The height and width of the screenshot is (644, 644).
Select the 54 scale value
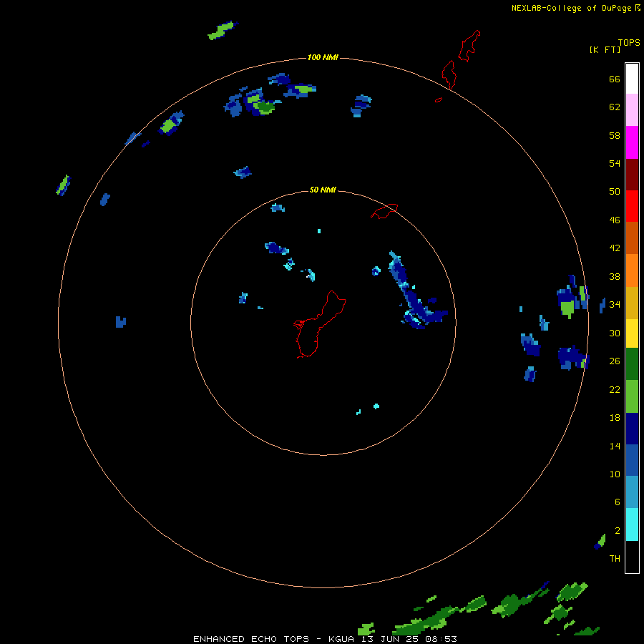[615, 163]
